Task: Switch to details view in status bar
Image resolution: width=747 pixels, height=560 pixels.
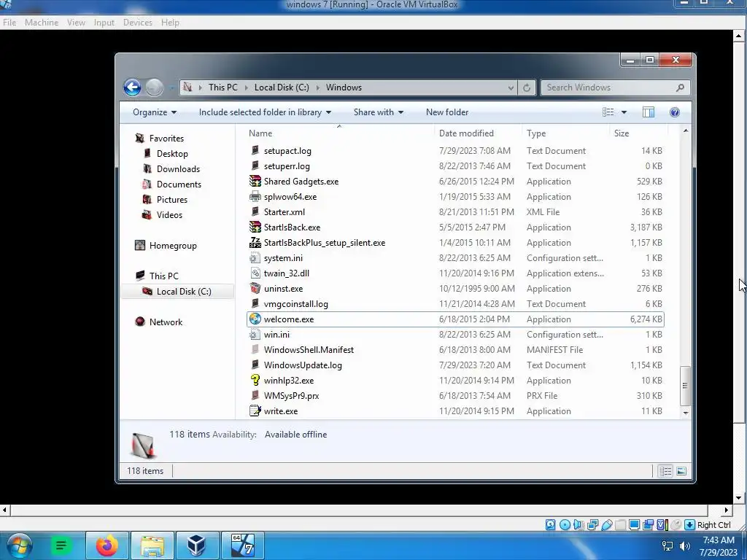Action: tap(665, 471)
